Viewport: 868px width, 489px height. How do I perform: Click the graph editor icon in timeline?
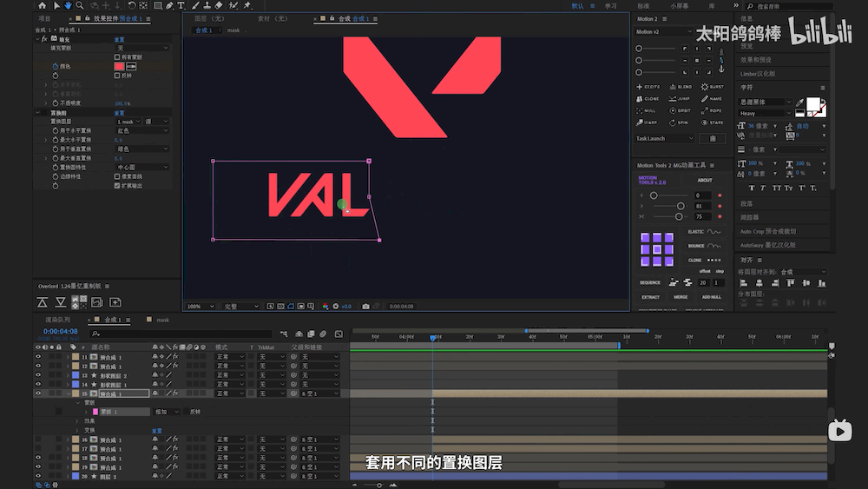339,334
